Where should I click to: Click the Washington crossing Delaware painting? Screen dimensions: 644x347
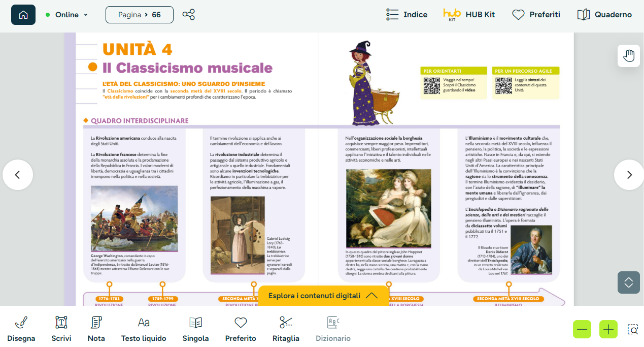(134, 218)
